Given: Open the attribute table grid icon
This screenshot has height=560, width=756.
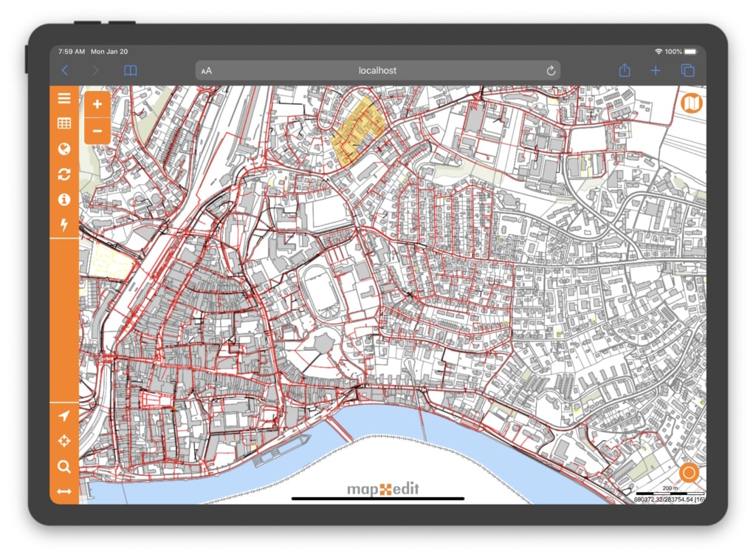Looking at the screenshot, I should [64, 123].
